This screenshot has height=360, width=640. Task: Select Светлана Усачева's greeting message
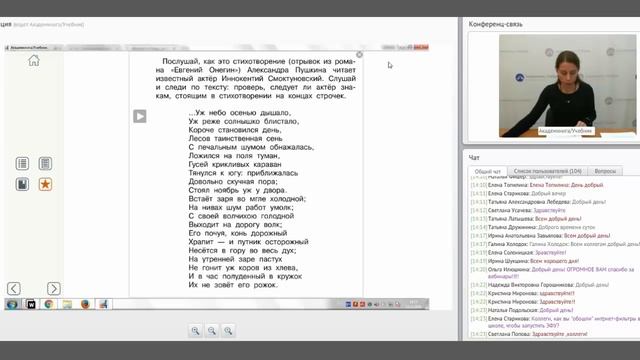click(x=518, y=210)
